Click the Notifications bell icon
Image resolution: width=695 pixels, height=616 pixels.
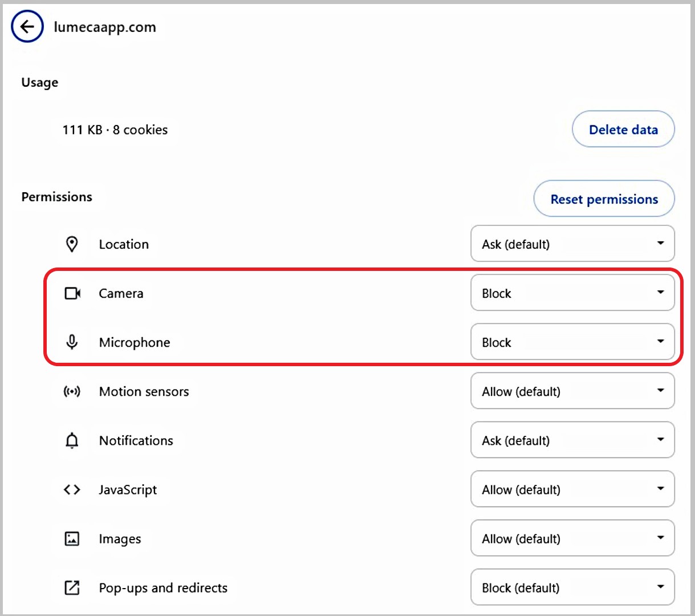[72, 440]
